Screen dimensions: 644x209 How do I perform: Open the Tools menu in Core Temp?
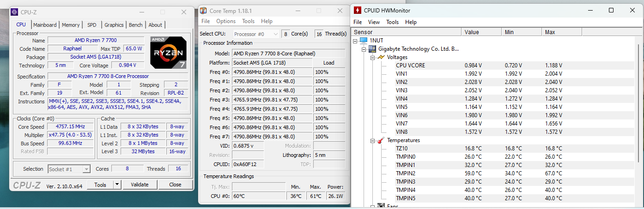point(249,21)
